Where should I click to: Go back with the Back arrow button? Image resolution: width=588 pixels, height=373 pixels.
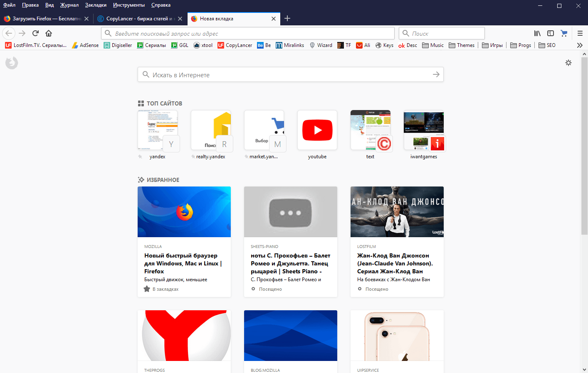coord(9,33)
